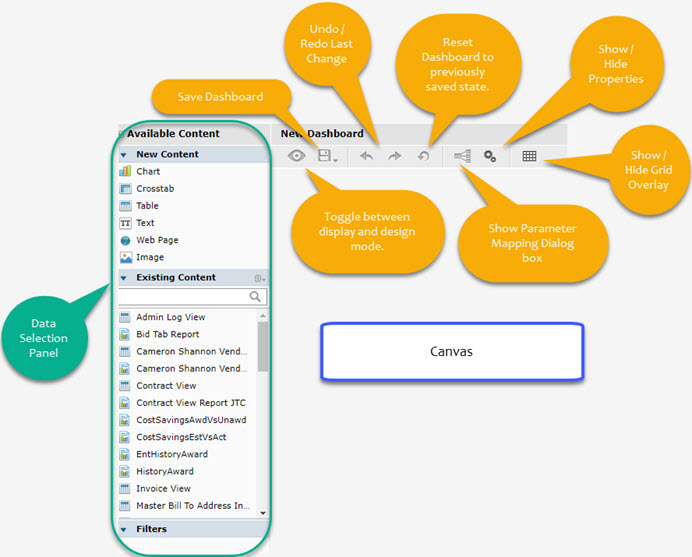
Task: Expand the Filters section
Action: (x=124, y=530)
